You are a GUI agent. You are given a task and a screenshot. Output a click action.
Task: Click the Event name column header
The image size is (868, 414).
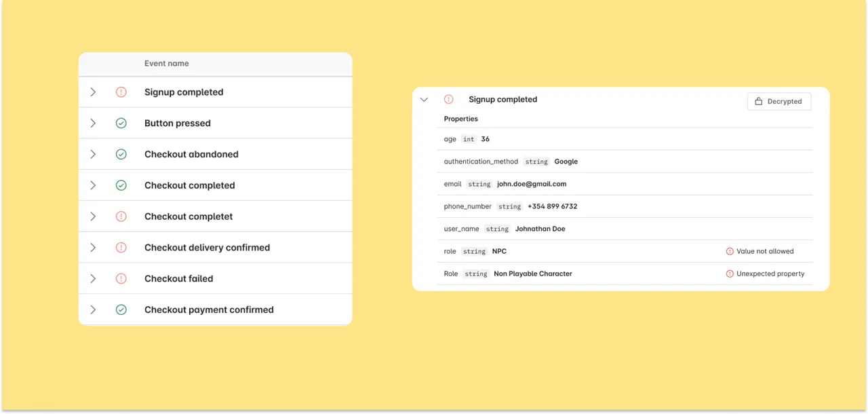pos(167,64)
